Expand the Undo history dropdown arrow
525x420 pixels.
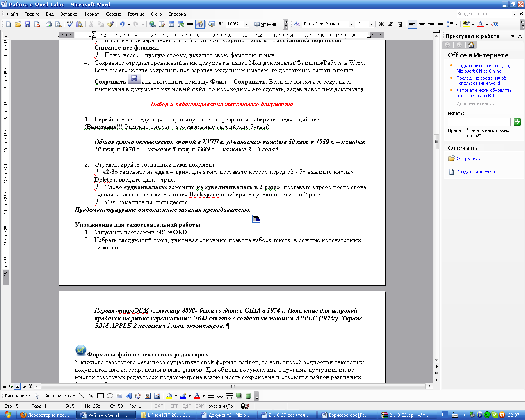point(129,24)
